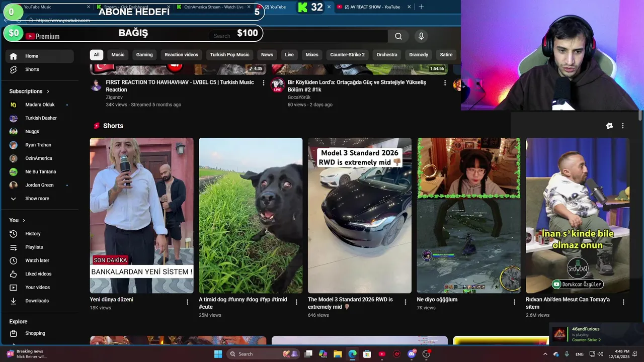
Task: Select the All filter chip
Action: (97, 55)
